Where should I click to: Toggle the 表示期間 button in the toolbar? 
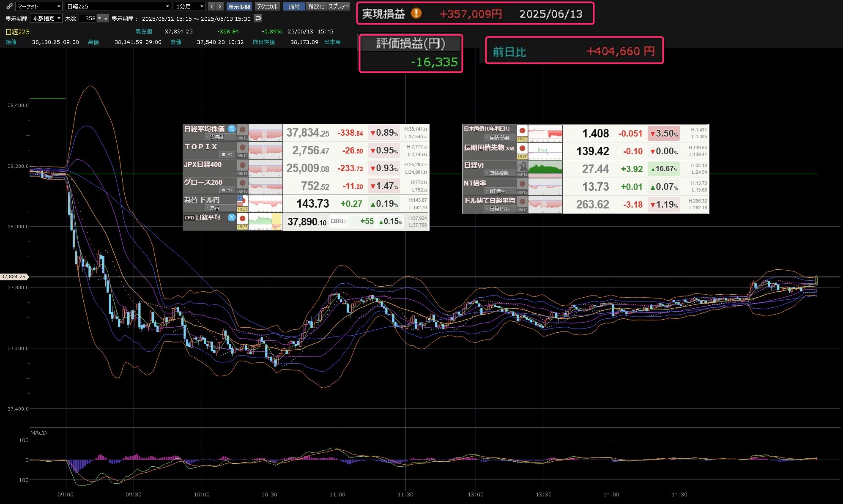coord(239,6)
